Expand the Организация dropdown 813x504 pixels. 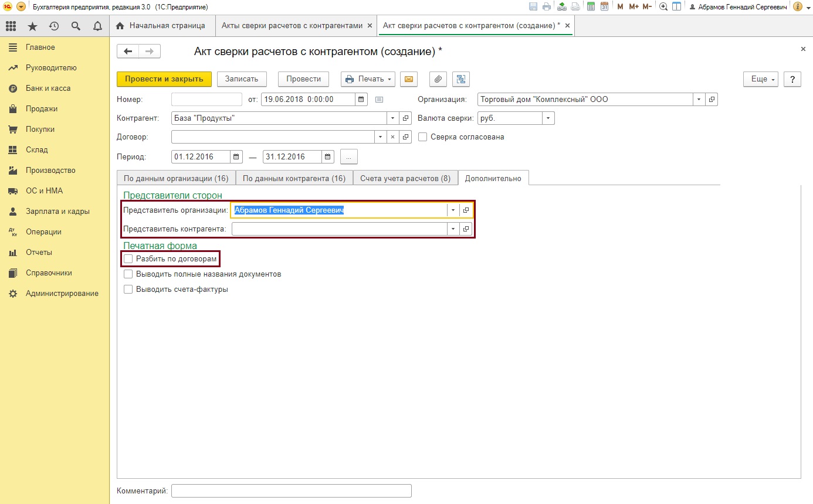point(699,100)
